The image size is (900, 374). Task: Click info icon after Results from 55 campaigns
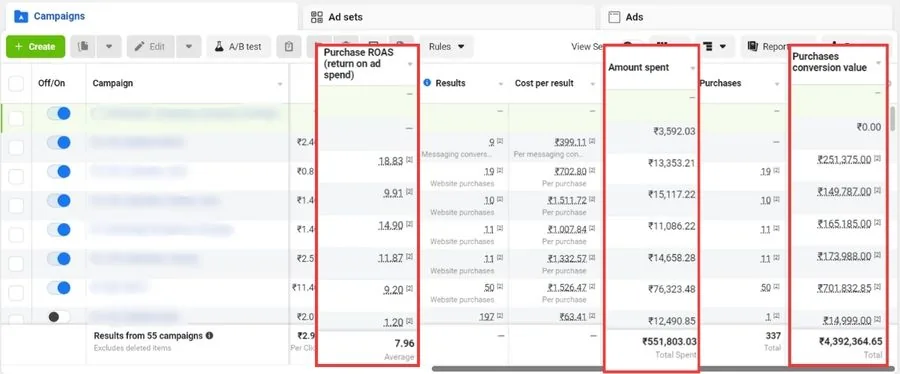(x=209, y=336)
